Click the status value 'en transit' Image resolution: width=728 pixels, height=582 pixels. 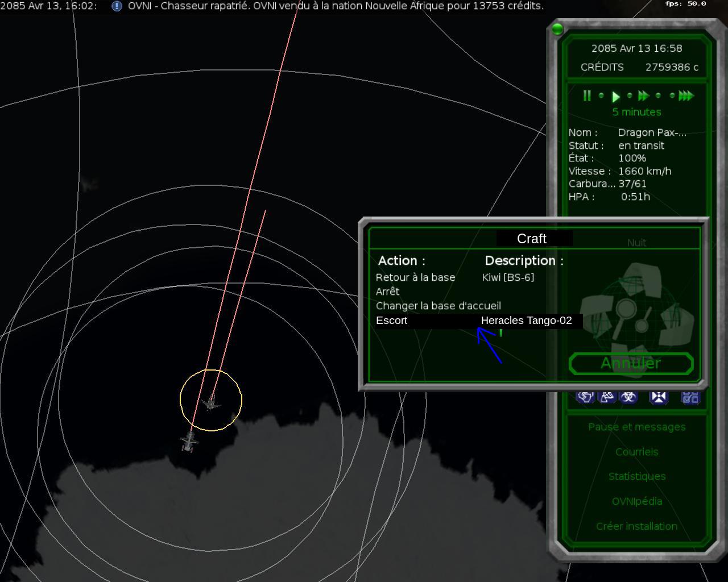tap(642, 145)
